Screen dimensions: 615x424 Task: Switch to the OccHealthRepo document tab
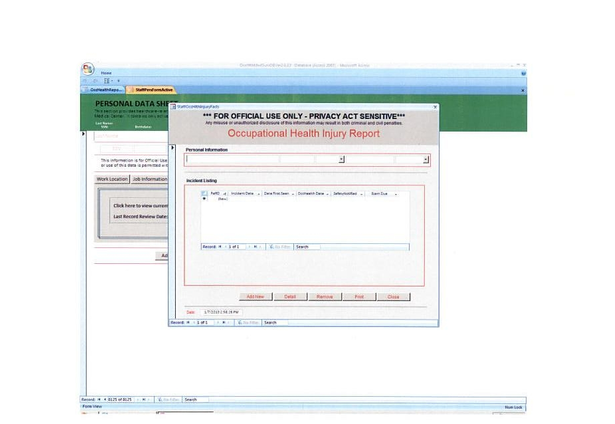(x=104, y=90)
